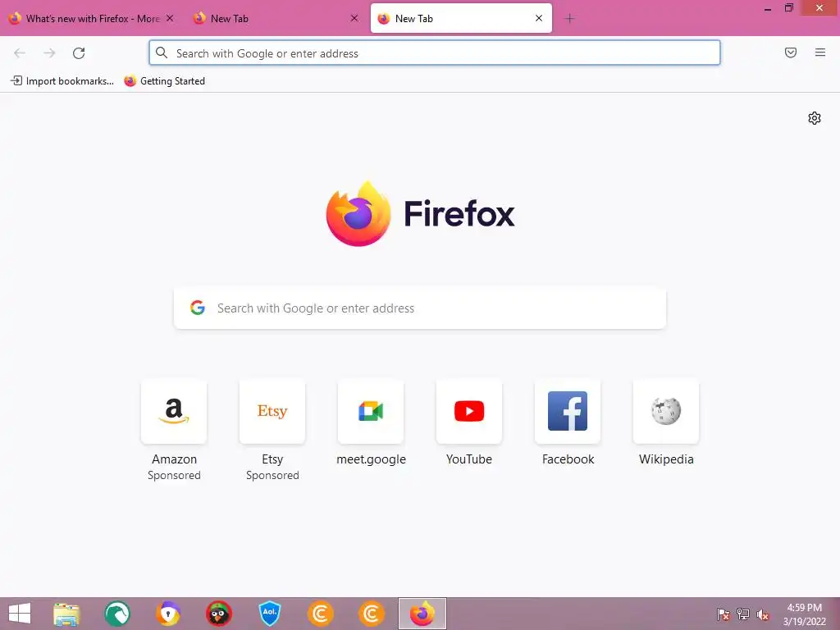
Task: Select the active New Tab
Action: point(461,19)
